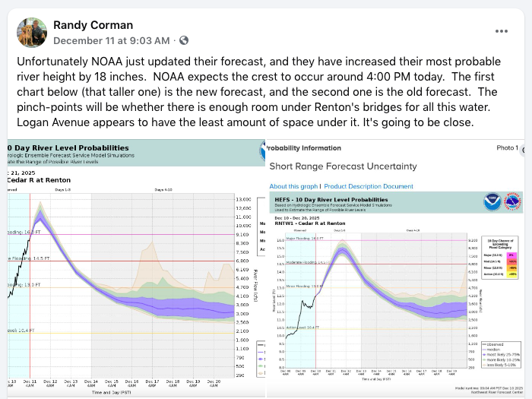Click the magenta Major flood category swatch

pyautogui.click(x=511, y=255)
